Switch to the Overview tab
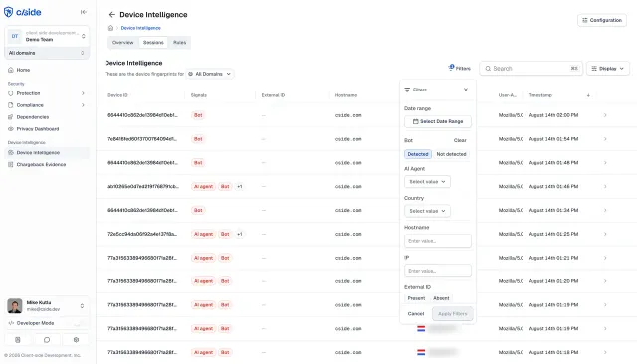 coord(123,42)
